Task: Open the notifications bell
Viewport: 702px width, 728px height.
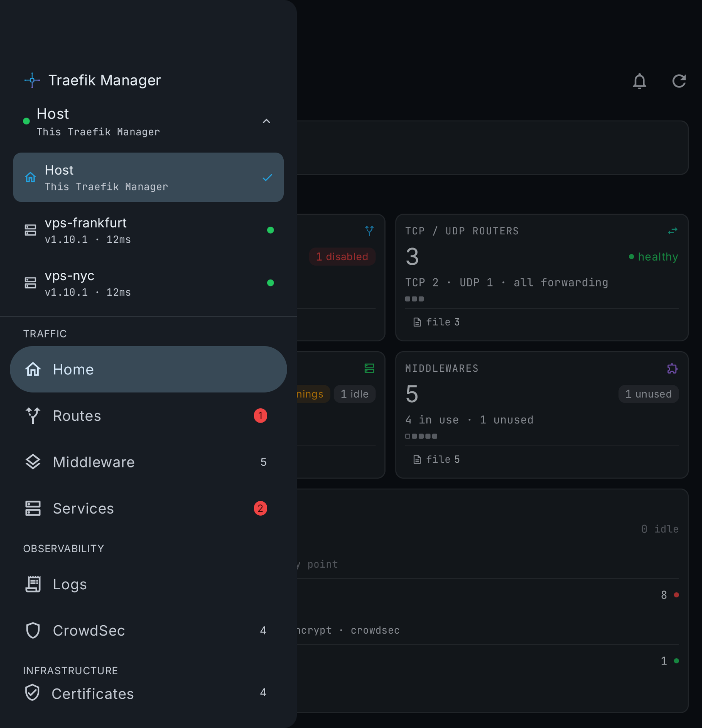Action: coord(639,81)
